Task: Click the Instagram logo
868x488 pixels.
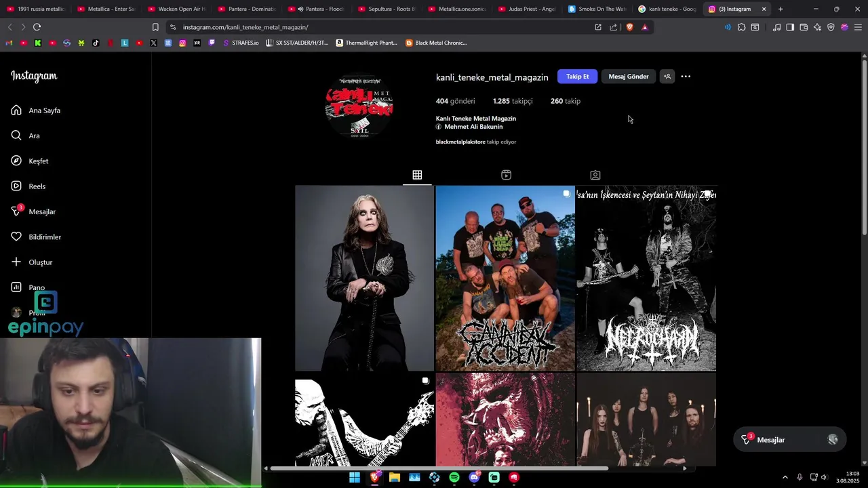Action: [34, 76]
